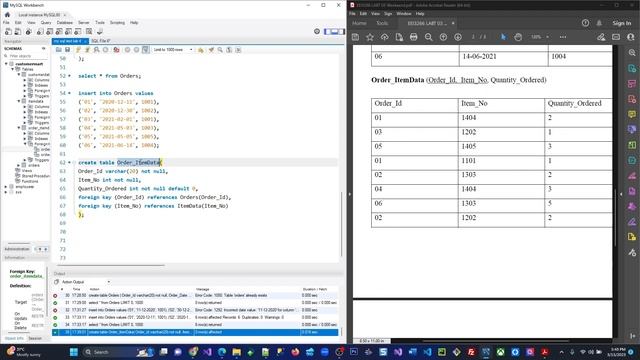Viewport: 640px width, 360px height.
Task: Execute the query with the lightning bolt icon
Action: click(78, 50)
